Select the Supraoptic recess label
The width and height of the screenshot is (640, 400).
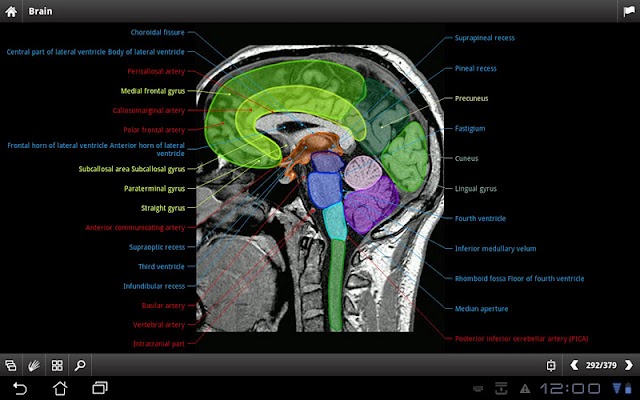tap(157, 247)
